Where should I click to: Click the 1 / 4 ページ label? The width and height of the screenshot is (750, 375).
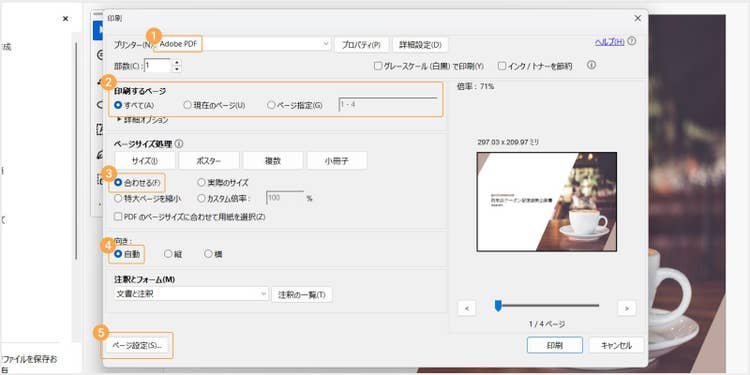point(547,324)
